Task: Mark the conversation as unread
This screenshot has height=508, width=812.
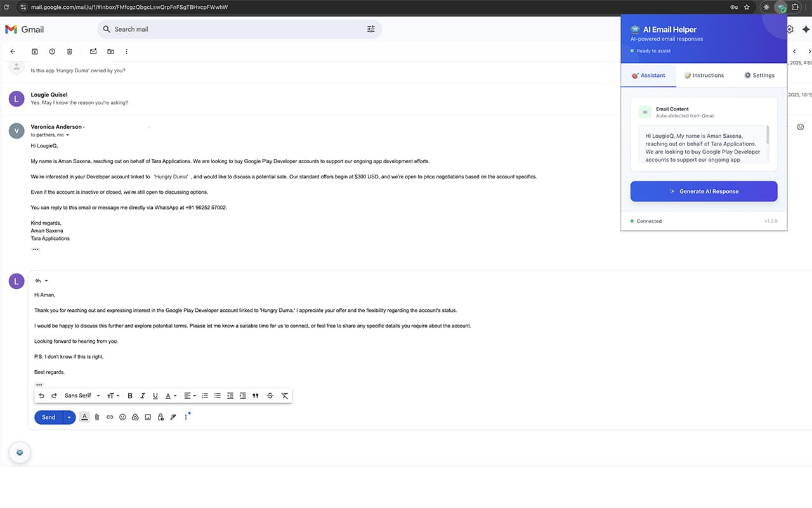Action: pos(93,51)
